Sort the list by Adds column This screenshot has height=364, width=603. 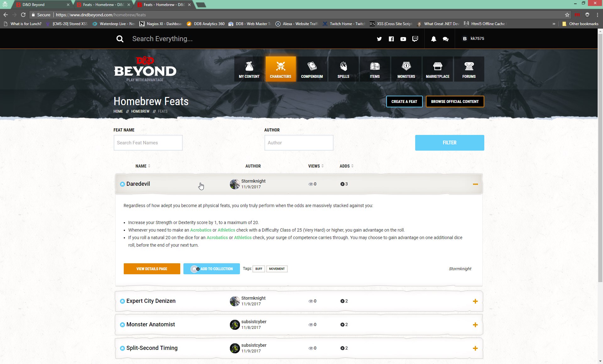click(346, 166)
